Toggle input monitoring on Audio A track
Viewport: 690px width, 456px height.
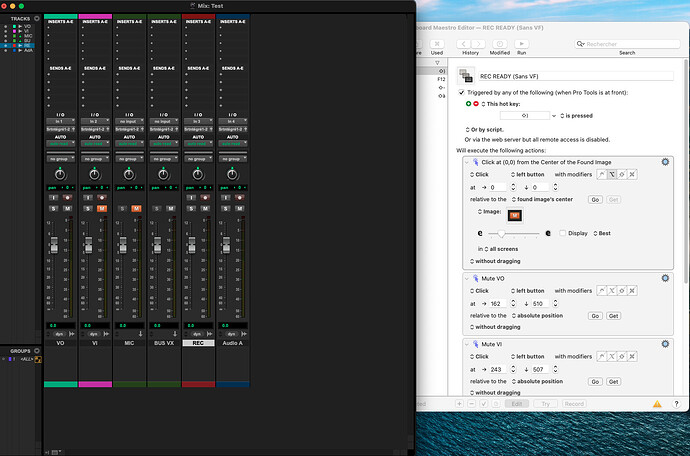pos(225,198)
